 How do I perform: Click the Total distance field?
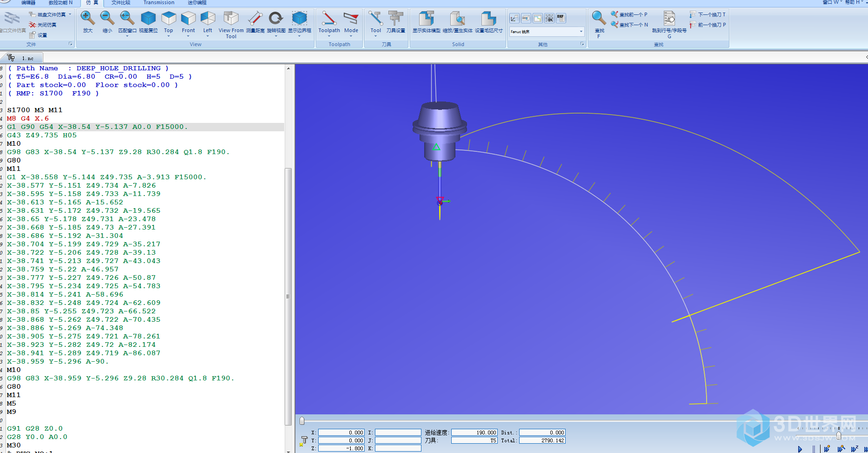(542, 440)
